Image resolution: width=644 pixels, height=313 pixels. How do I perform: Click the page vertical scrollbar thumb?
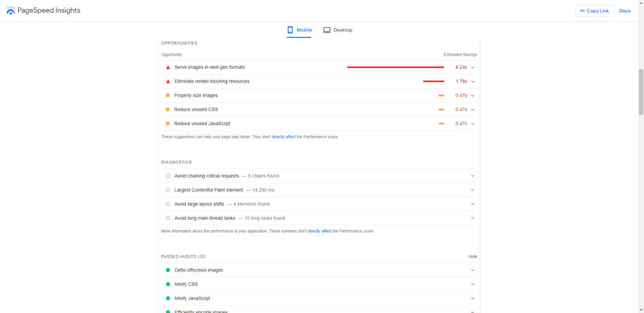pyautogui.click(x=641, y=92)
